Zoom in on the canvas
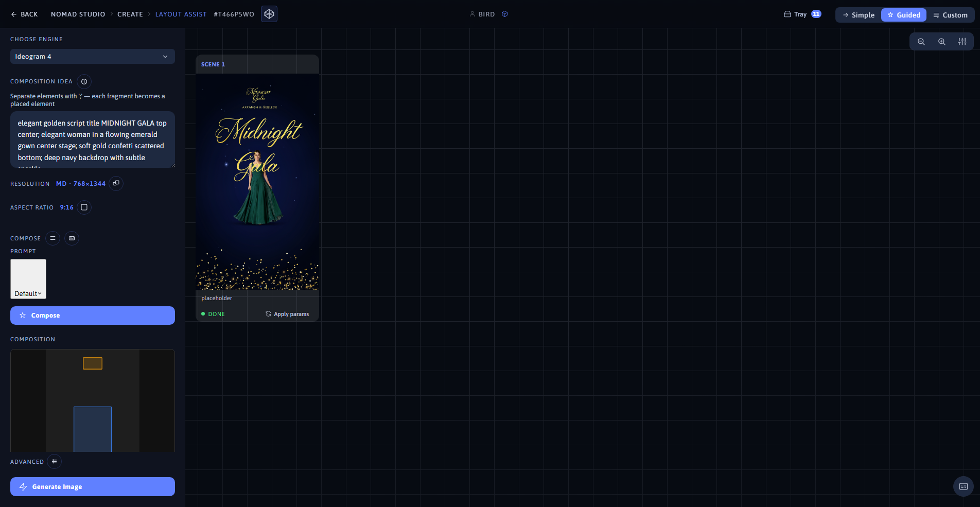 point(942,42)
